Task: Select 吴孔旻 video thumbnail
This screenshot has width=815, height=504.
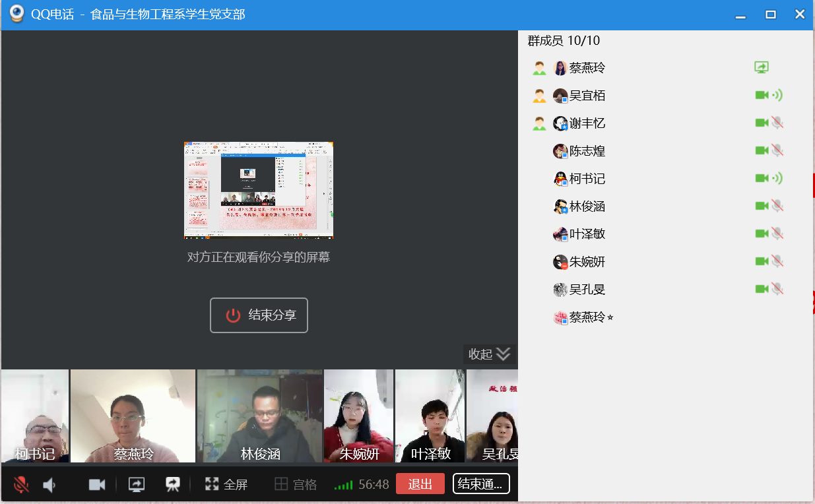Action: 492,416
